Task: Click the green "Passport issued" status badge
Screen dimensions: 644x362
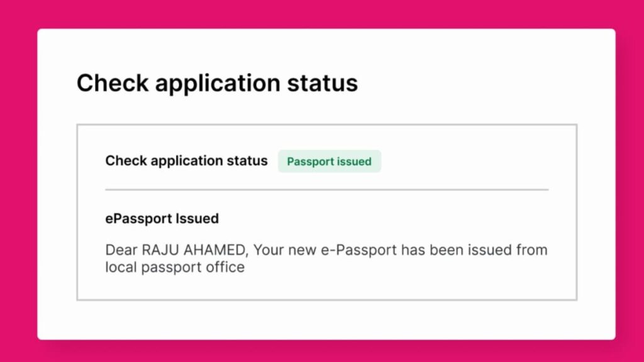Action: 329,162
